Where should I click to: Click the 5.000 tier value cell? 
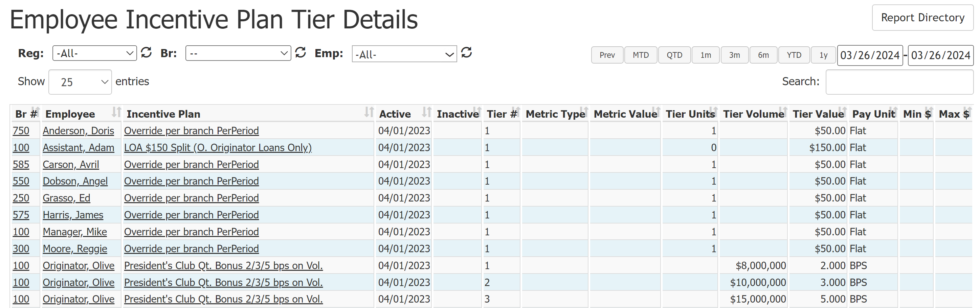tap(818, 299)
